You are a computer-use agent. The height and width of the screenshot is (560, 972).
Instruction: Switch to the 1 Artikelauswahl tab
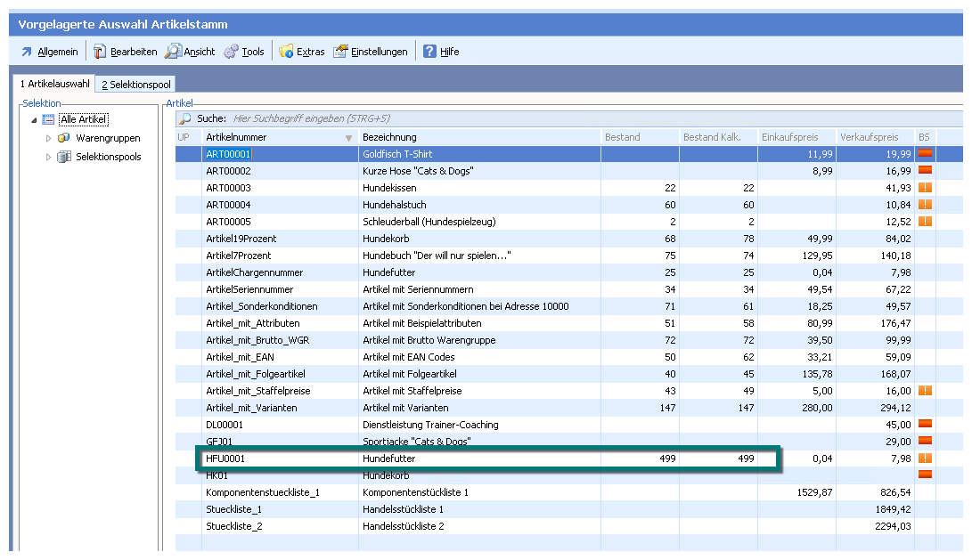click(x=55, y=84)
